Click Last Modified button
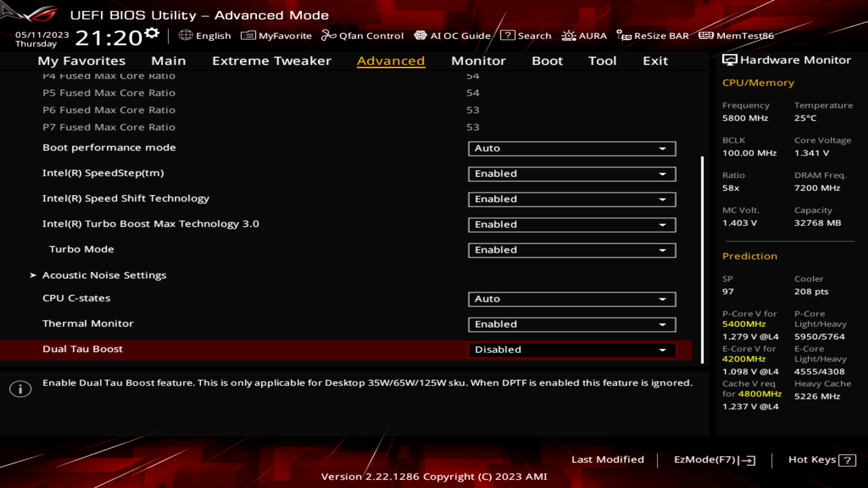868x488 pixels. click(607, 459)
